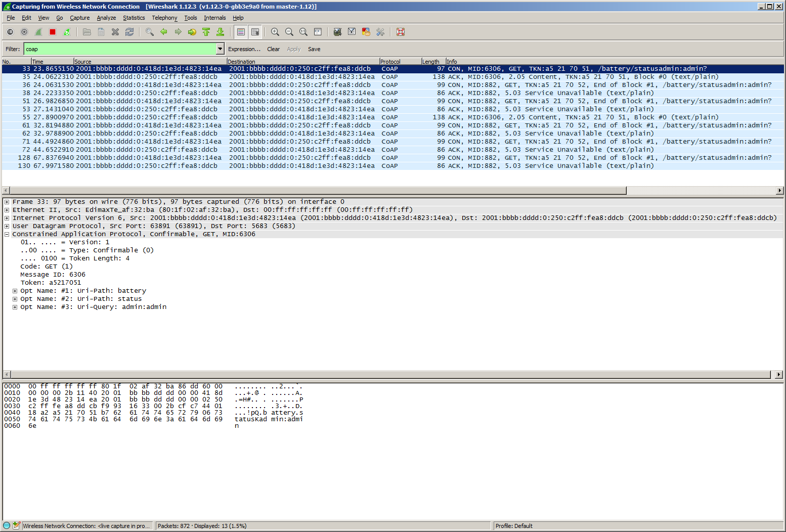This screenshot has height=532, width=786.
Task: Sort packets by Length column header
Action: [433, 62]
